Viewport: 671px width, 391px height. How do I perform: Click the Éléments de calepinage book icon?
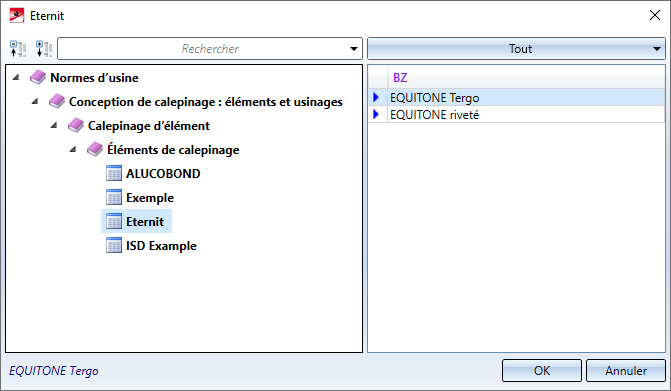95,149
